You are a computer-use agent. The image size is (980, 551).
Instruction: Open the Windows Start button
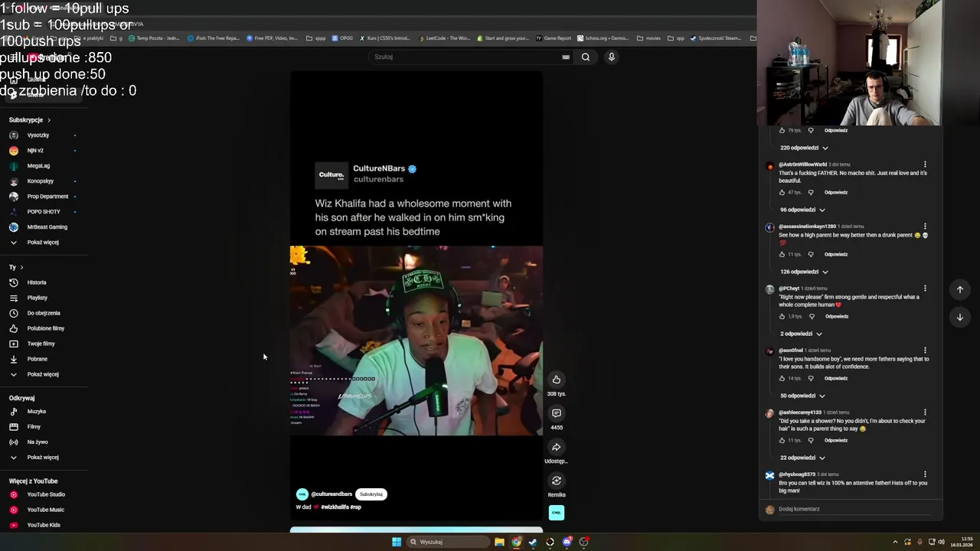pyautogui.click(x=397, y=542)
